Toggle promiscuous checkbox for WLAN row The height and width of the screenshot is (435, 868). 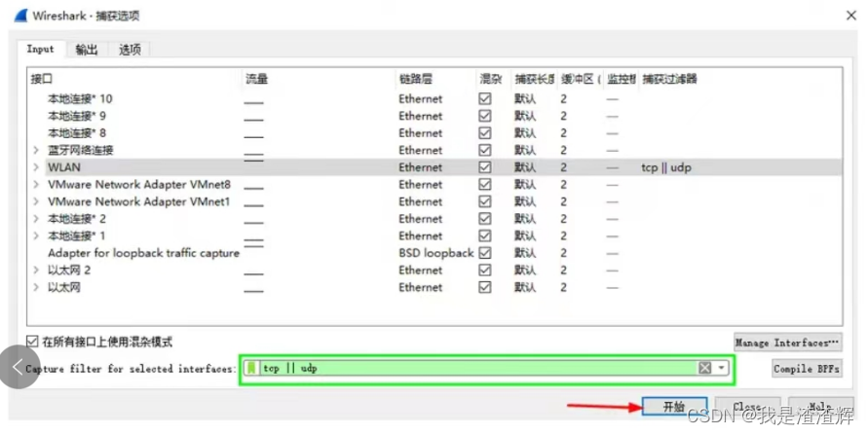(x=485, y=167)
